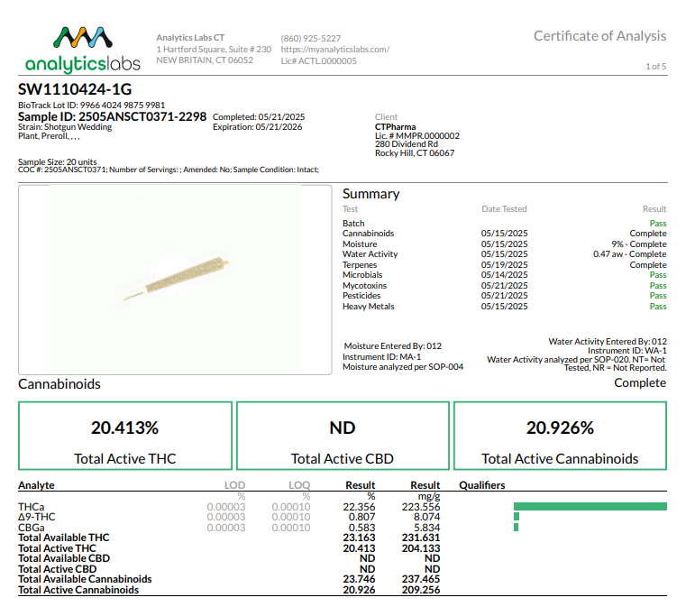The width and height of the screenshot is (686, 616).
Task: Click the preroll product photo
Action: [x=176, y=280]
